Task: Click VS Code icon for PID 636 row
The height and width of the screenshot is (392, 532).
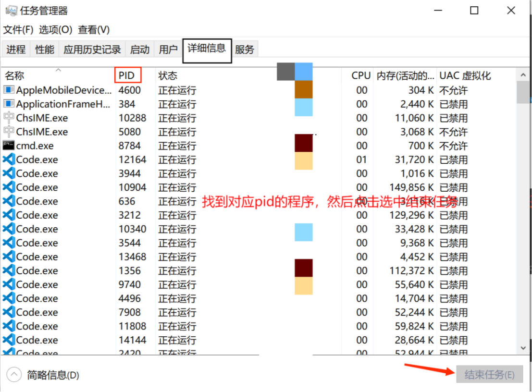Action: pos(9,201)
